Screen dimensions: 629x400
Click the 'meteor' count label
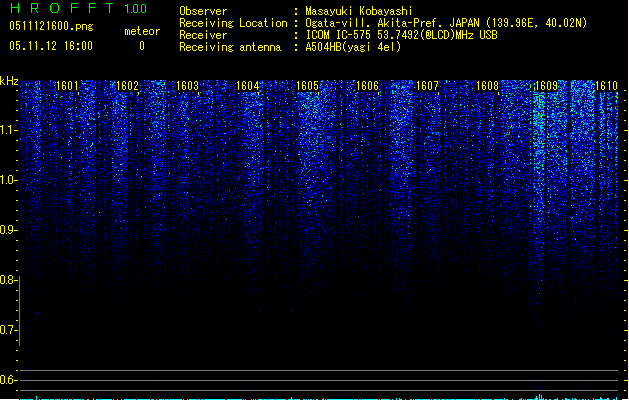142,31
